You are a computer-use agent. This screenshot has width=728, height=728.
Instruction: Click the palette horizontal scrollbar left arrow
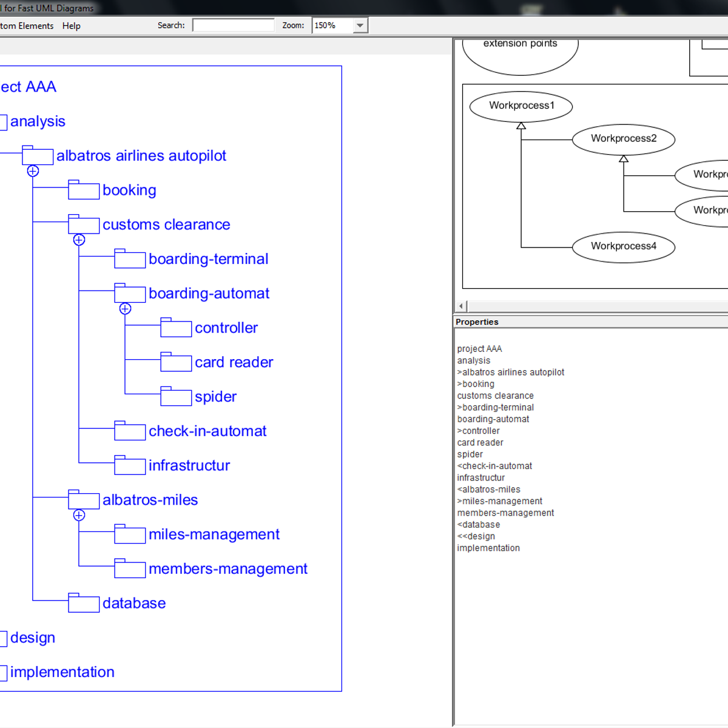pos(461,306)
